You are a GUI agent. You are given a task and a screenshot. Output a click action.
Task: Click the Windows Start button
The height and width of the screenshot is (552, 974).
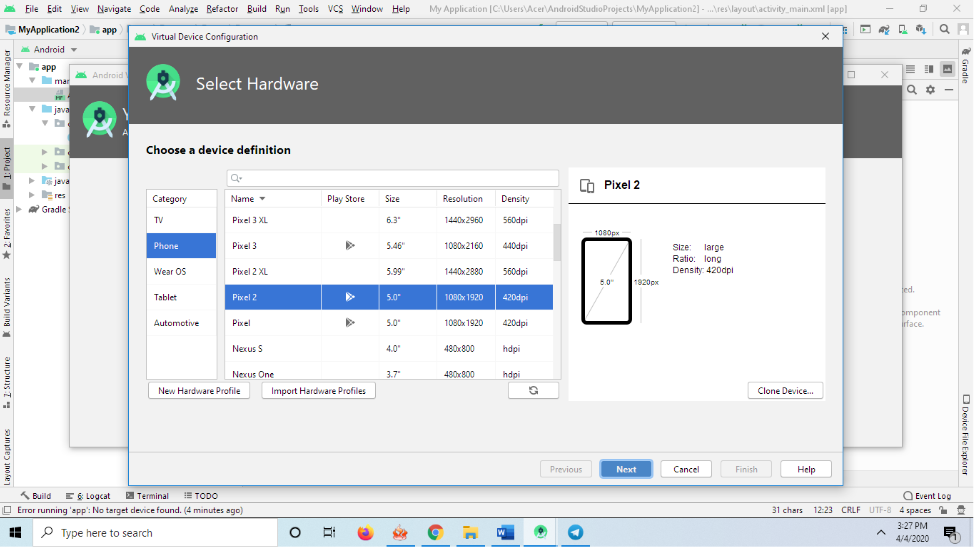16,532
